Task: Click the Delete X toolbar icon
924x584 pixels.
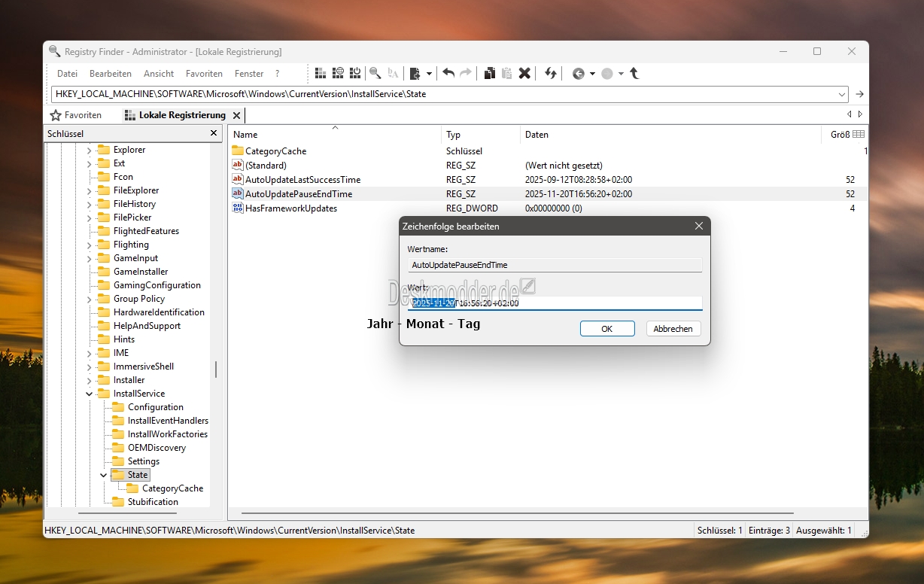Action: [x=524, y=73]
